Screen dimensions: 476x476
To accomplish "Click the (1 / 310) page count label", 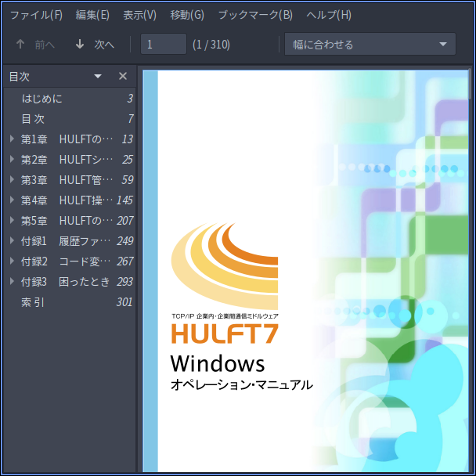I will 211,45.
